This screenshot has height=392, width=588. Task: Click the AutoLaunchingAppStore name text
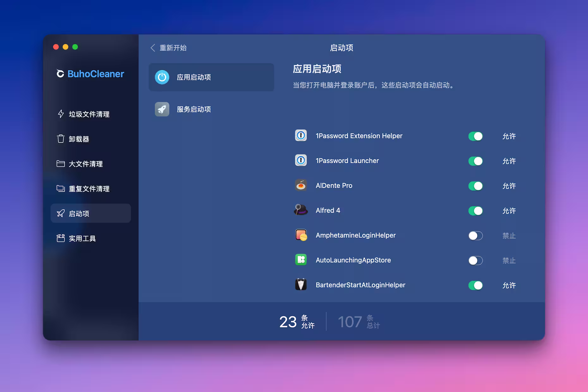click(x=353, y=260)
